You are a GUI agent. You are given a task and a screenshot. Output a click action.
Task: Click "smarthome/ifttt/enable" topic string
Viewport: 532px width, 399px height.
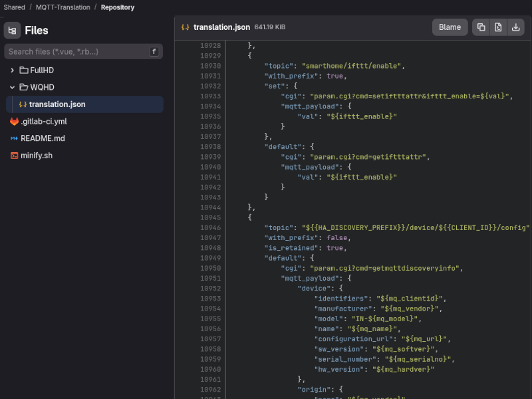pyautogui.click(x=352, y=66)
